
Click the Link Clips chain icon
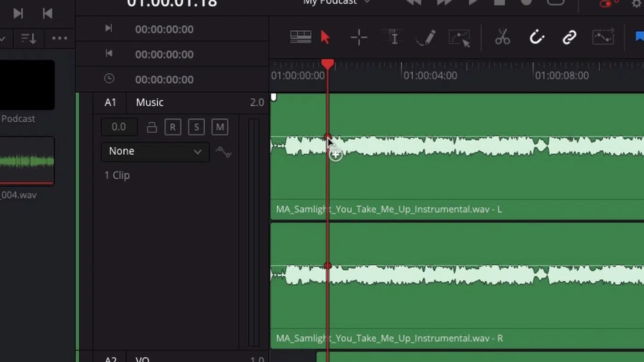pos(569,37)
